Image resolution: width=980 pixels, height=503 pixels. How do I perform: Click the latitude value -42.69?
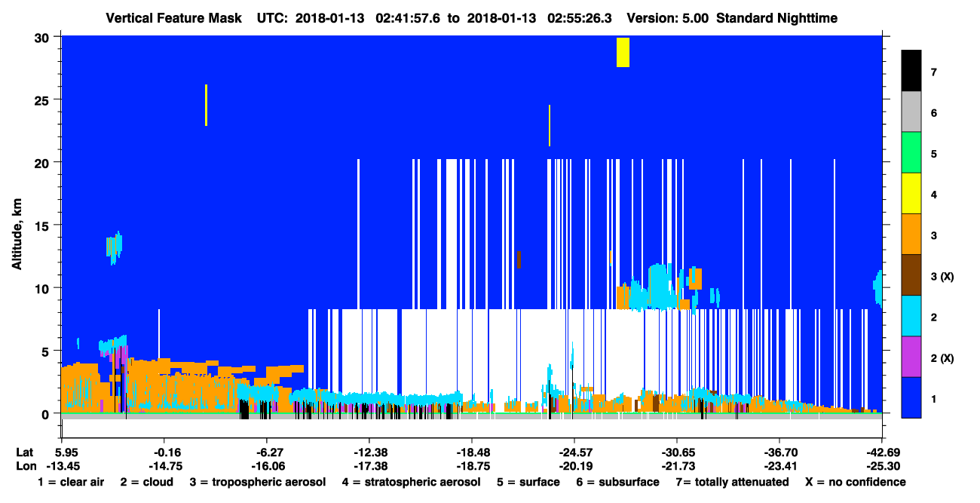click(882, 452)
